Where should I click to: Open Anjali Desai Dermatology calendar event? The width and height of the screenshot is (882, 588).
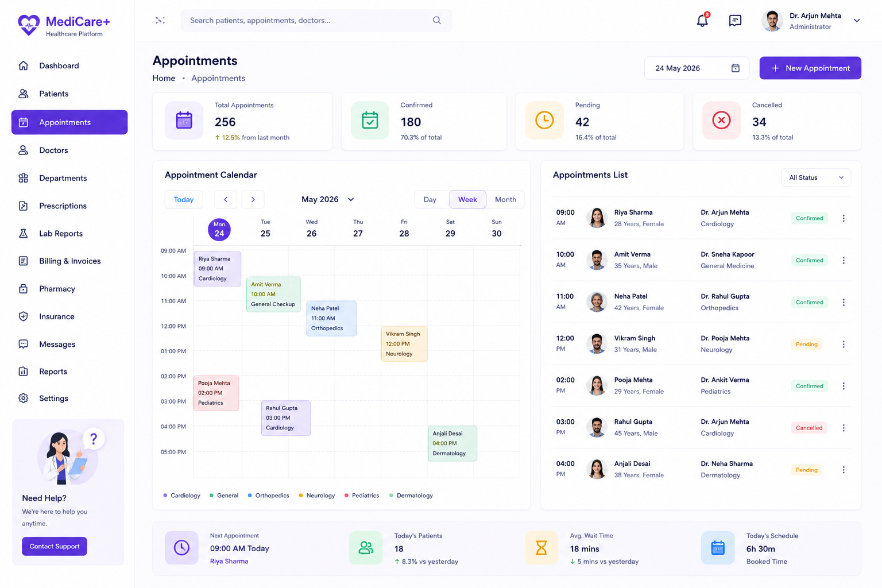(452, 443)
